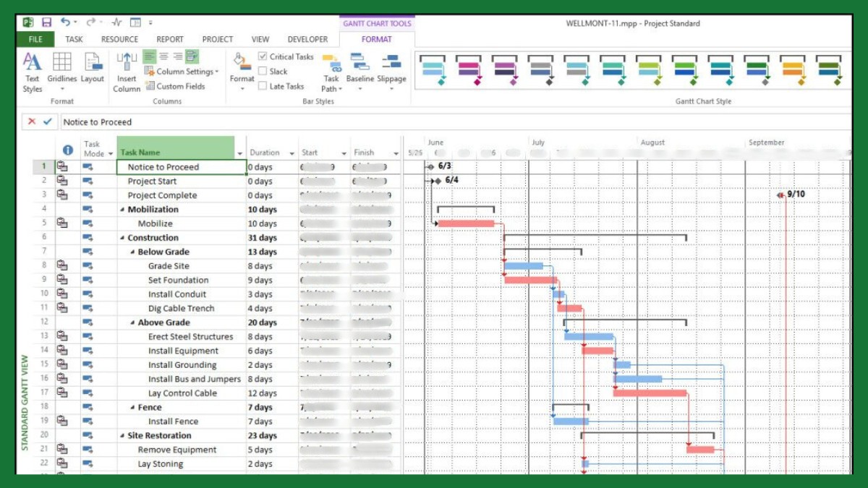Viewport: 868px width, 488px height.
Task: Select the Set Foundation task name
Action: (x=178, y=281)
